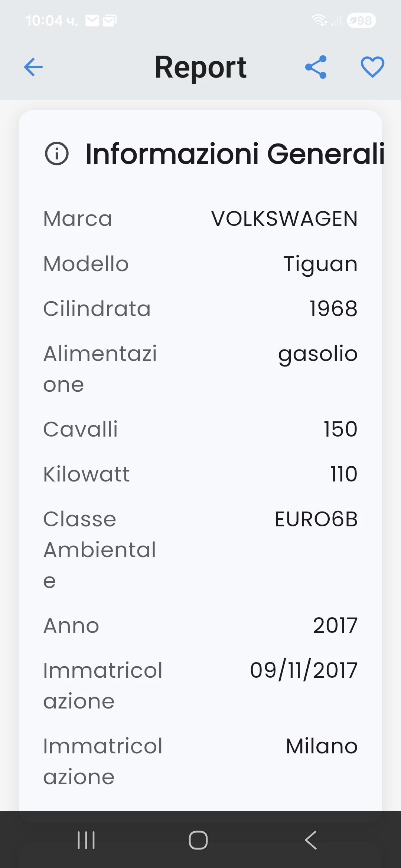401x868 pixels.
Task: Tap the share icon
Action: coord(316,67)
